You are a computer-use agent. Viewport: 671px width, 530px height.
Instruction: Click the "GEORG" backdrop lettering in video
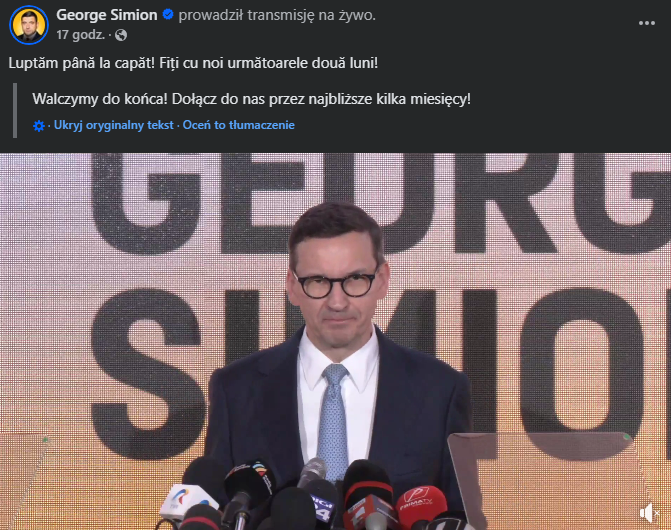pos(381,201)
